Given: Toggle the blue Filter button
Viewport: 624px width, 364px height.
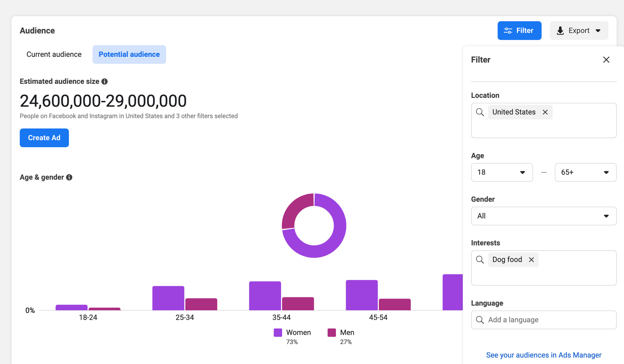Looking at the screenshot, I should tap(519, 31).
